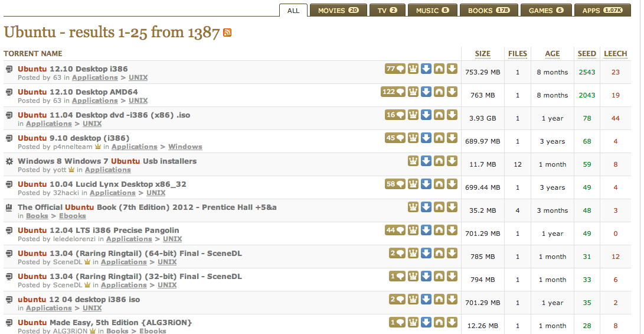
Task: Open ubuntu 12 04 desktop i386 iso title
Action: [x=79, y=299]
